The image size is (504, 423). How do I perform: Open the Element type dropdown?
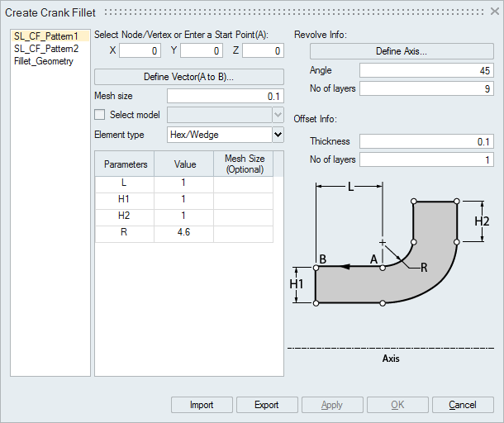coord(226,134)
